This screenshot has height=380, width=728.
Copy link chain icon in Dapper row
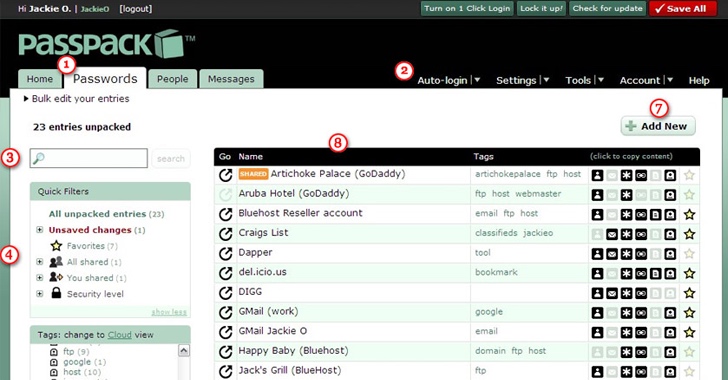point(641,254)
